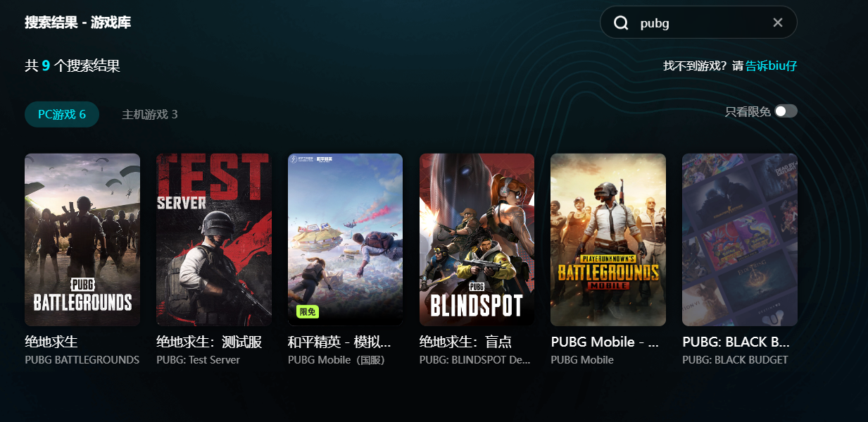Click the 绝地求生：盲点 title text
Screen dimensions: 868x422
465,342
